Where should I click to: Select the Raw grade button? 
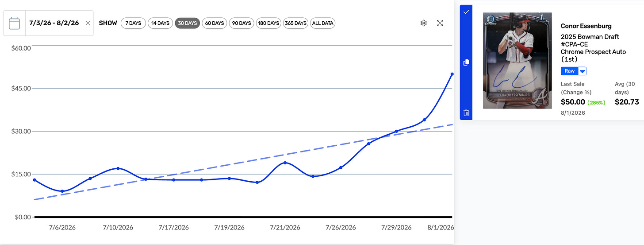(x=570, y=71)
